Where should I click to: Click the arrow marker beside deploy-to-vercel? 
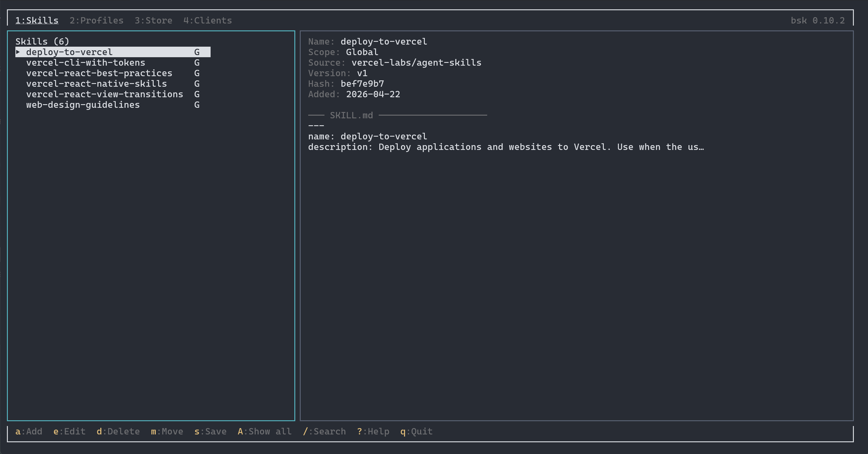(18, 52)
